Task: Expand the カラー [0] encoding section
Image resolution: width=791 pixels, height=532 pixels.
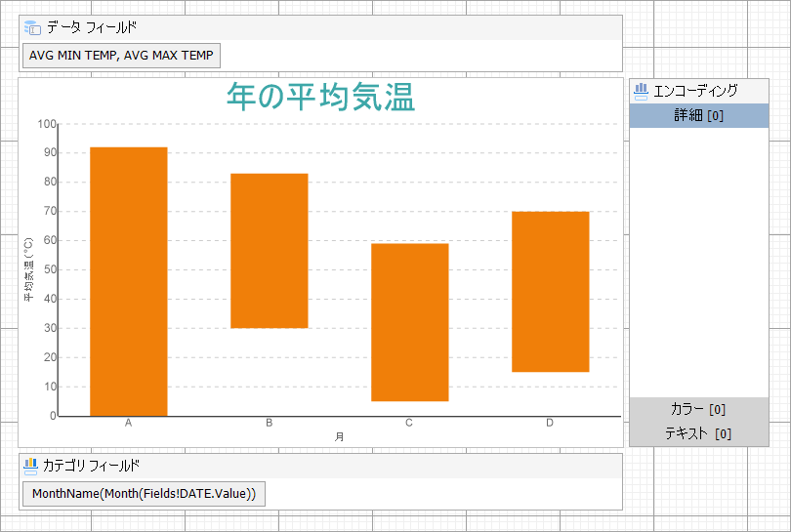Action: click(x=698, y=409)
